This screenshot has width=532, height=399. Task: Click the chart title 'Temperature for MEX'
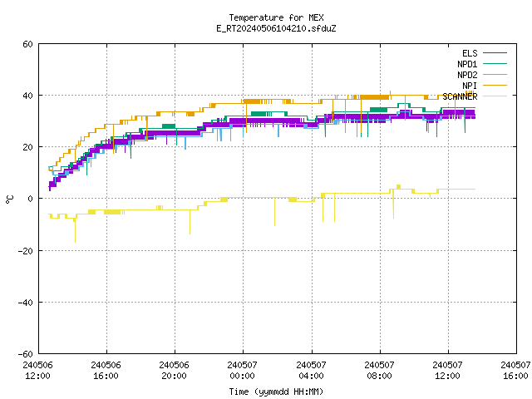tap(276, 17)
